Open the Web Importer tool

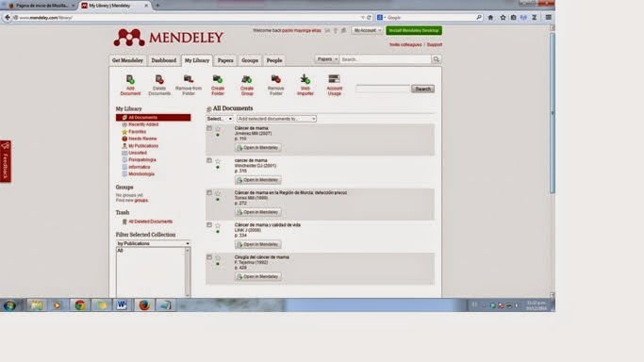coord(305,79)
